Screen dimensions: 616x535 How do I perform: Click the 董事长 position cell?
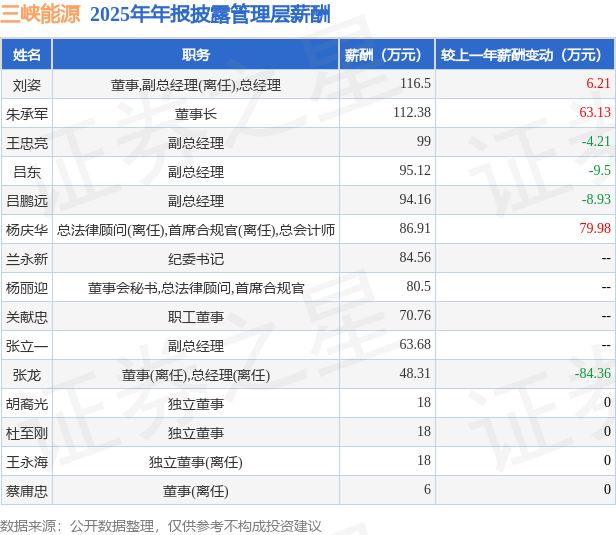[196, 114]
